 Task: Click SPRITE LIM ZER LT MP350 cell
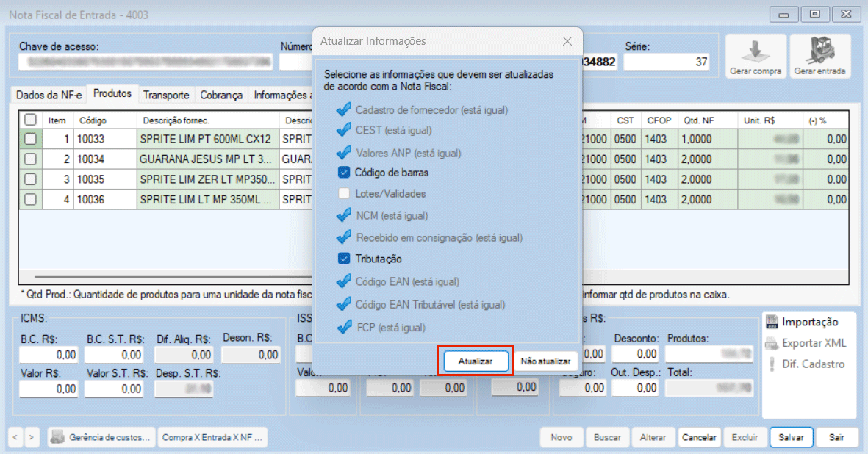pos(207,179)
